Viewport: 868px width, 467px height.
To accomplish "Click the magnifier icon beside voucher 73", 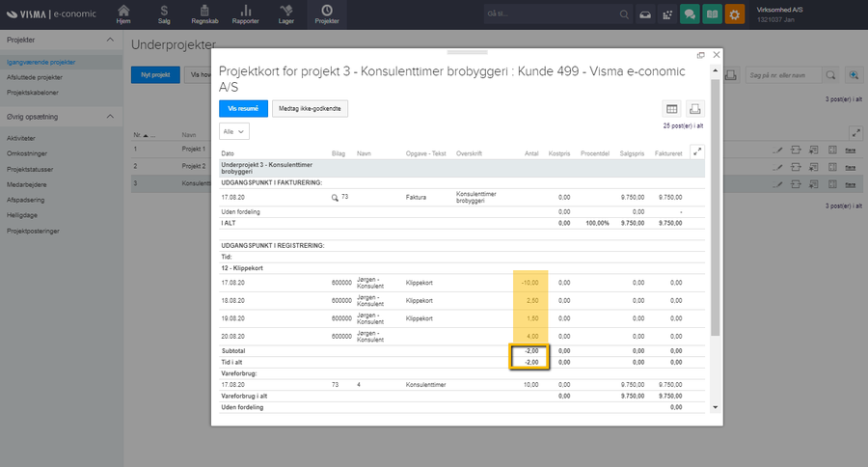I will point(335,197).
